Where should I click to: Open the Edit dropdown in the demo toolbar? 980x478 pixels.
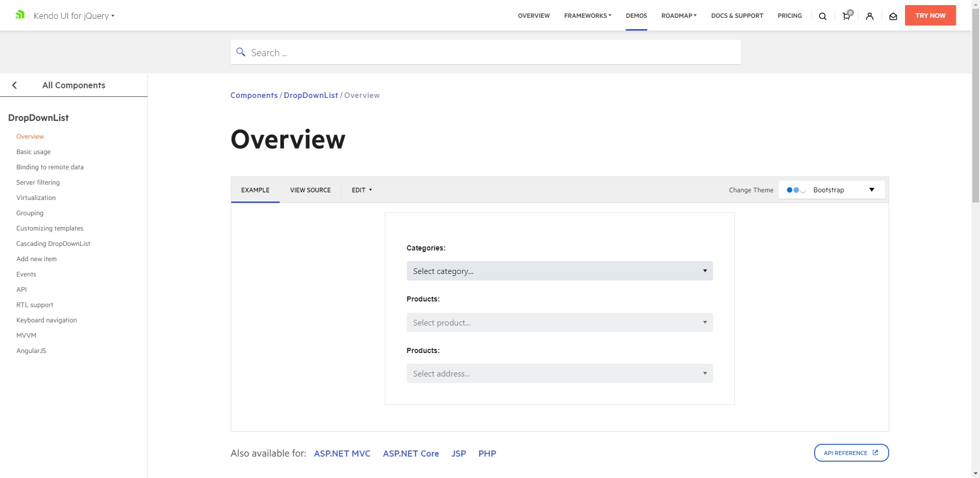click(362, 190)
